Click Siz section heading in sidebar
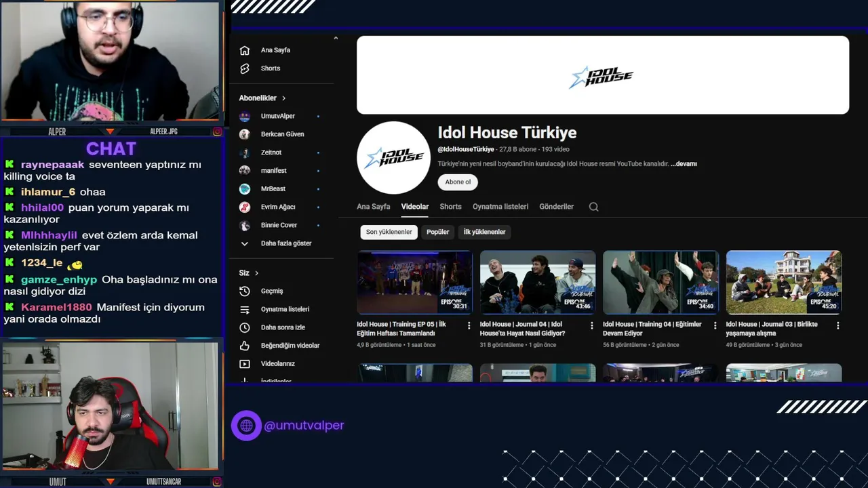Screen dimensions: 868x488 click(244, 273)
